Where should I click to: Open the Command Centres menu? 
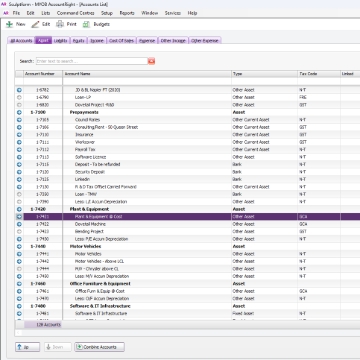[x=76, y=13]
